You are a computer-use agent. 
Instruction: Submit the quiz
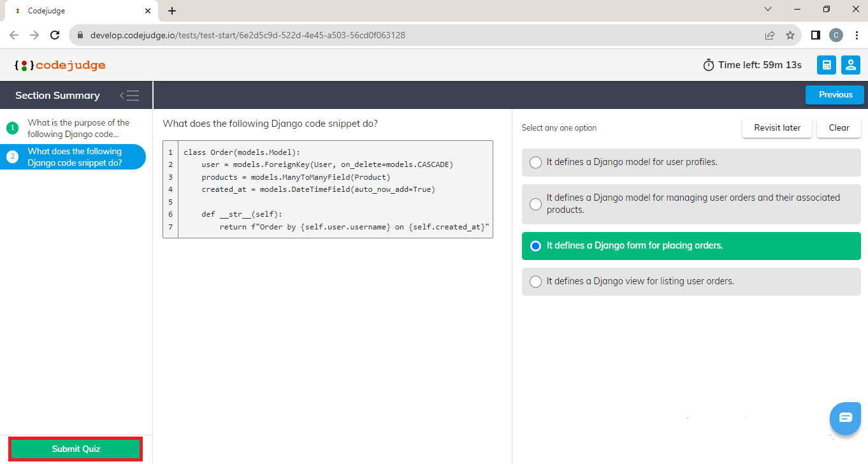(x=76, y=449)
